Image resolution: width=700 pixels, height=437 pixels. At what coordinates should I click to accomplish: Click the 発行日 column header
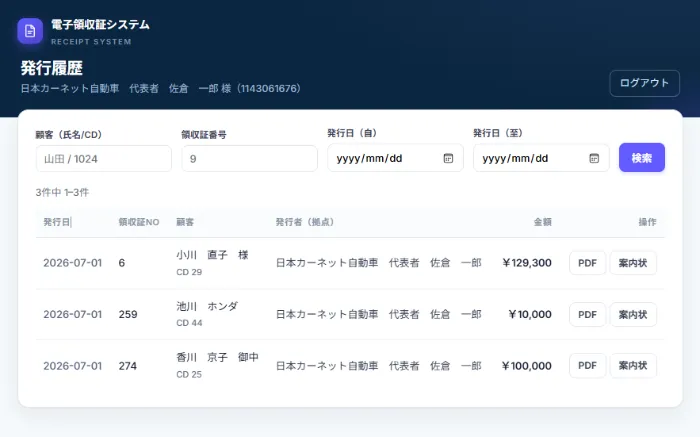click(x=57, y=222)
